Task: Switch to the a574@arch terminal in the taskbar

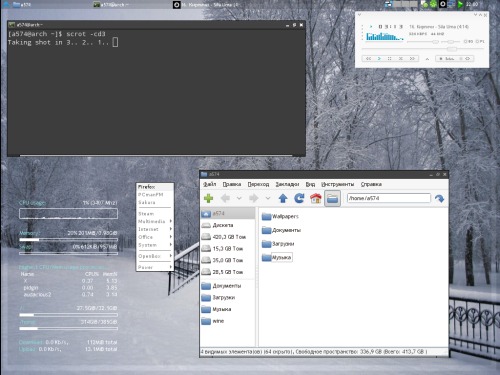Action: point(110,5)
